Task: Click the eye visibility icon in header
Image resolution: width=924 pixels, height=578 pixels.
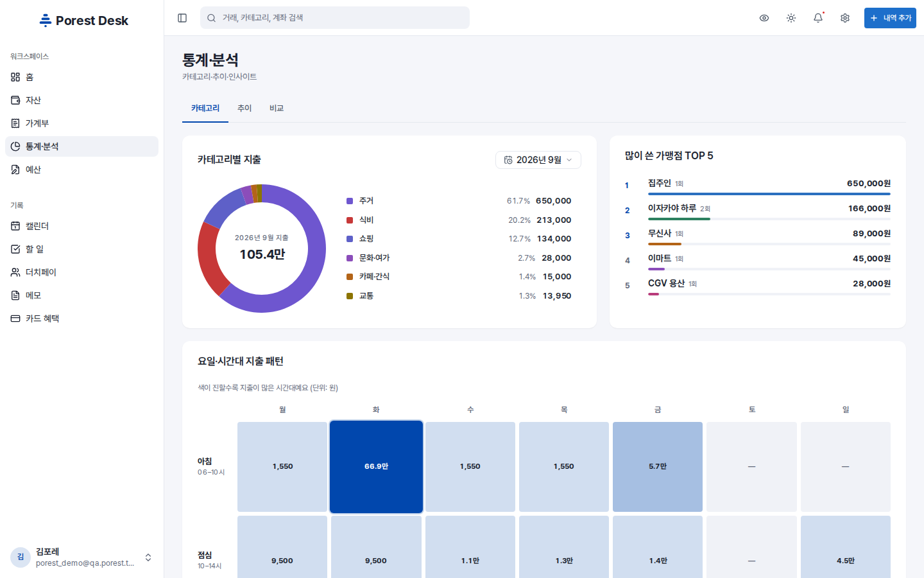Action: pyautogui.click(x=764, y=18)
